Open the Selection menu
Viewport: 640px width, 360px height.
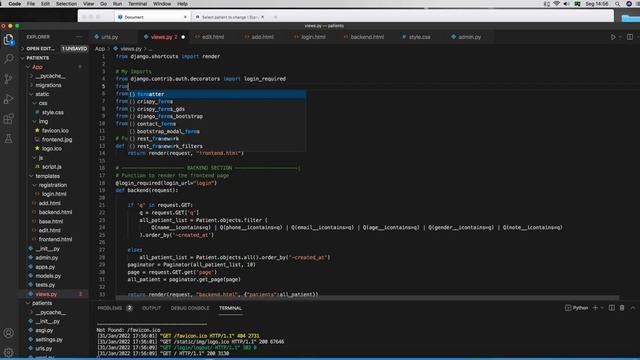(66, 4)
